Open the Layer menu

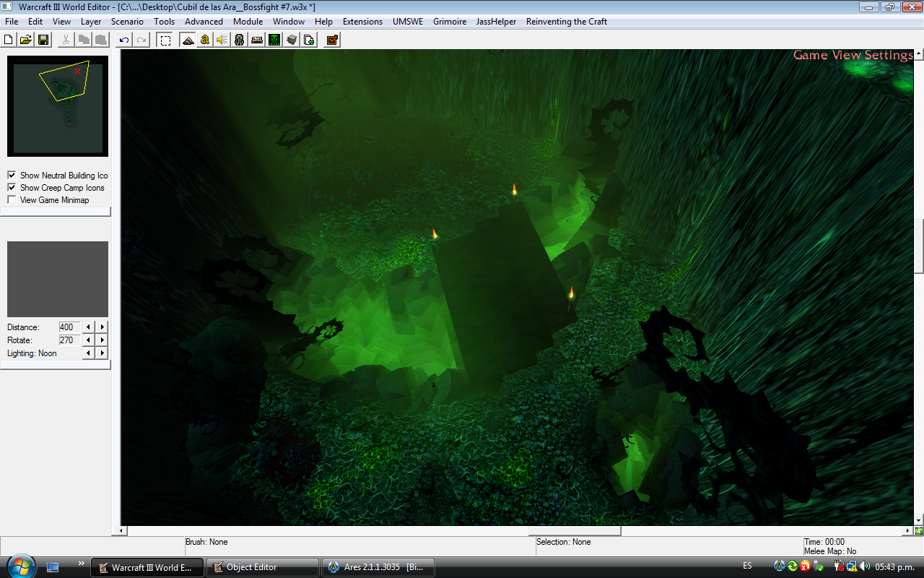click(x=91, y=22)
